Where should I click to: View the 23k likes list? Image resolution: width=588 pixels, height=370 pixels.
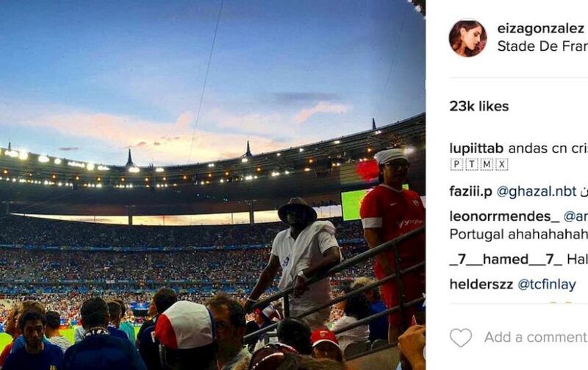click(479, 106)
